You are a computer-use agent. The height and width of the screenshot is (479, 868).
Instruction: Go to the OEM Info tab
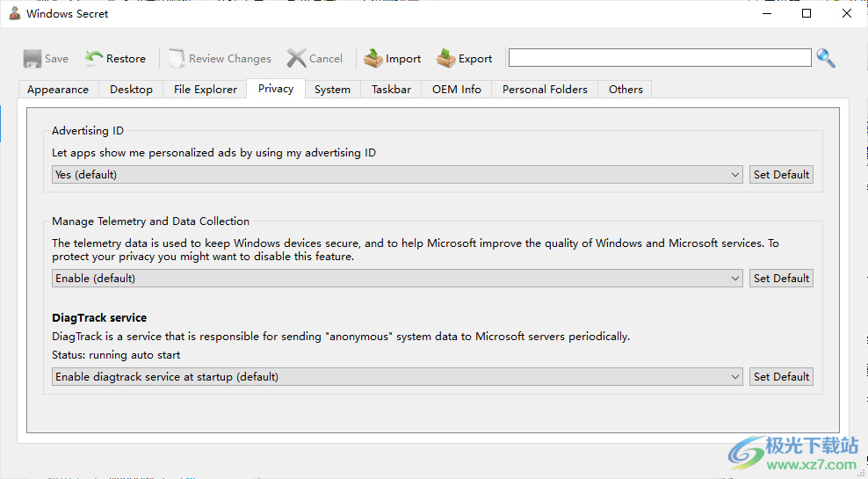click(457, 90)
